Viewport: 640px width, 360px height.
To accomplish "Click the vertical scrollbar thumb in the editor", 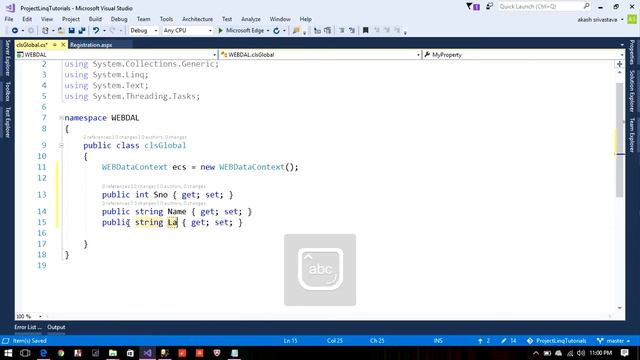I will pyautogui.click(x=620, y=140).
